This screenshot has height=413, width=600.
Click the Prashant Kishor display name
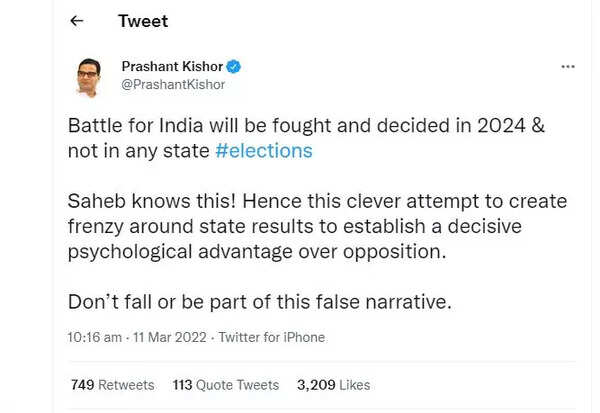click(x=171, y=67)
